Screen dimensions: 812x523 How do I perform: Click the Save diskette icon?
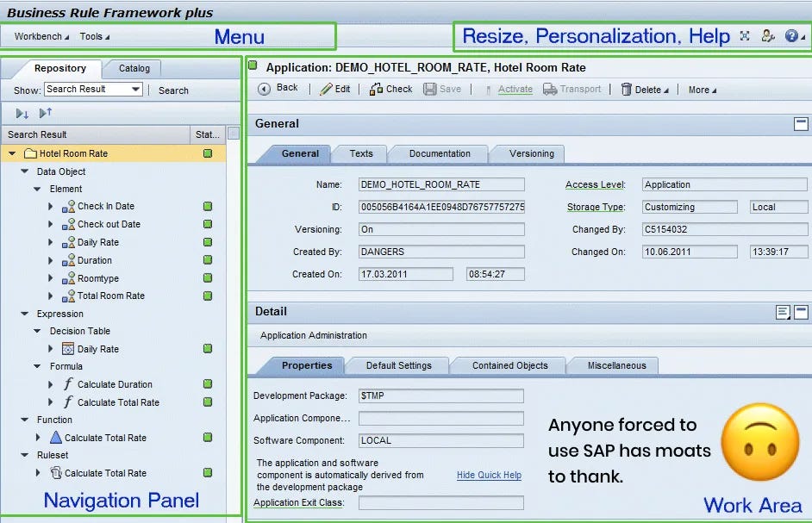(x=430, y=89)
